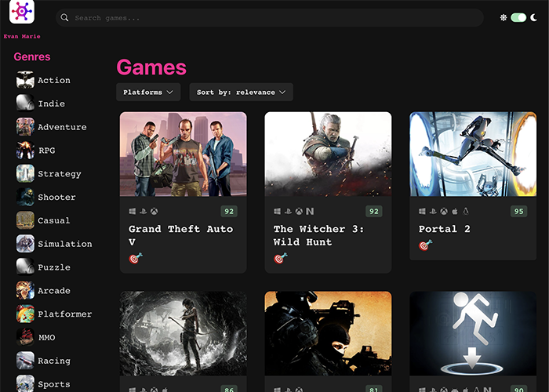Select the Strategy genre
This screenshot has width=549, height=392.
(60, 174)
